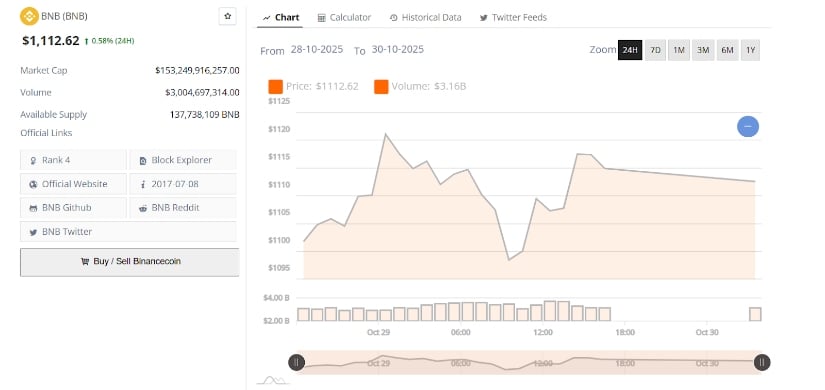Grab the right navigator range handle
825x390 pixels.
pyautogui.click(x=762, y=362)
